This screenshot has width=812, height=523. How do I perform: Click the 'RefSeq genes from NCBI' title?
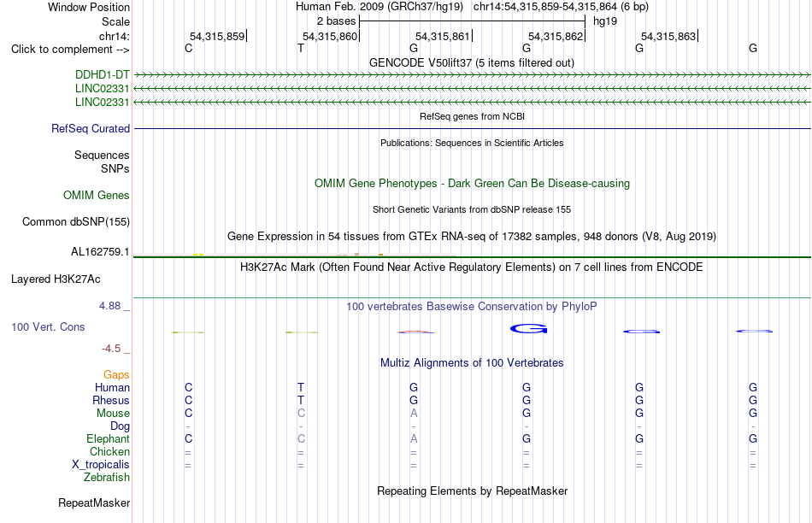click(472, 116)
